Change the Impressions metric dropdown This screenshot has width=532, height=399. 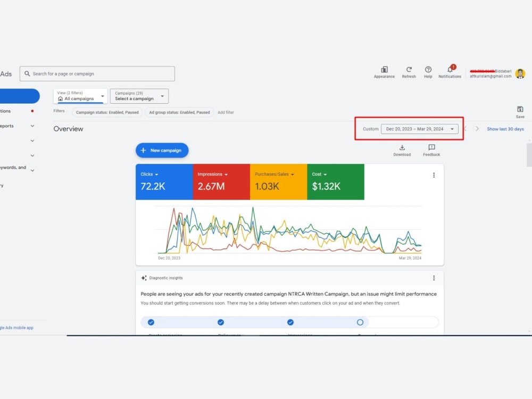click(x=212, y=174)
